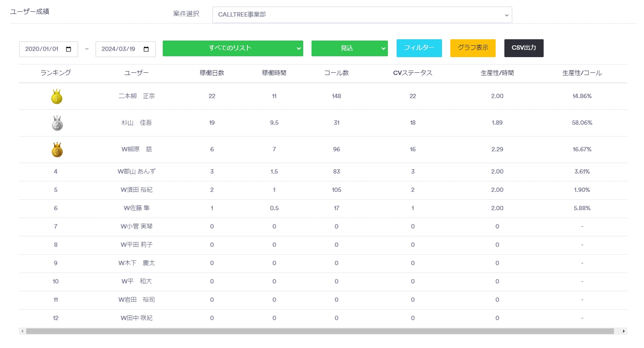Screen dimensions: 644x348
Task: Select user 杉山 佳吾
Action: pos(137,123)
